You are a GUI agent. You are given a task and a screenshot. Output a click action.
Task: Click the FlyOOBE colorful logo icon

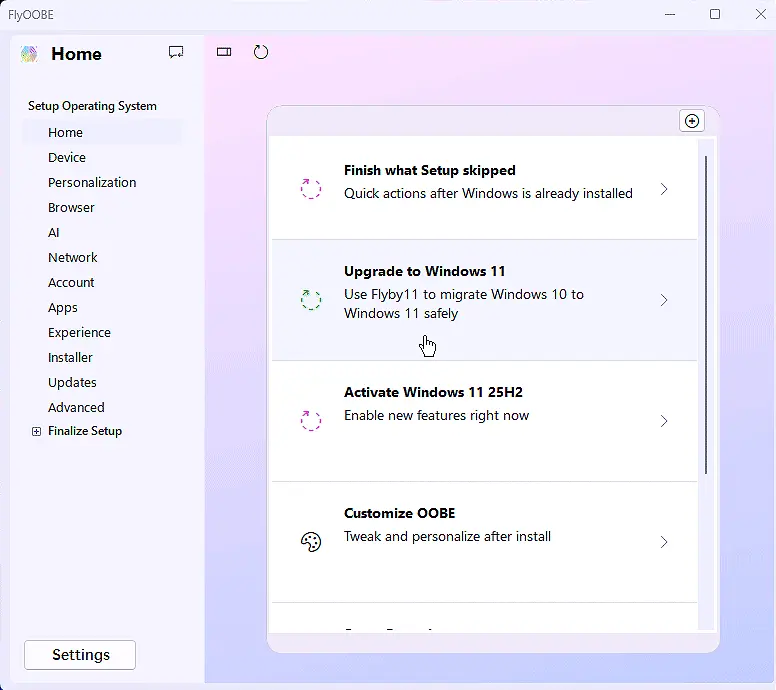[29, 54]
